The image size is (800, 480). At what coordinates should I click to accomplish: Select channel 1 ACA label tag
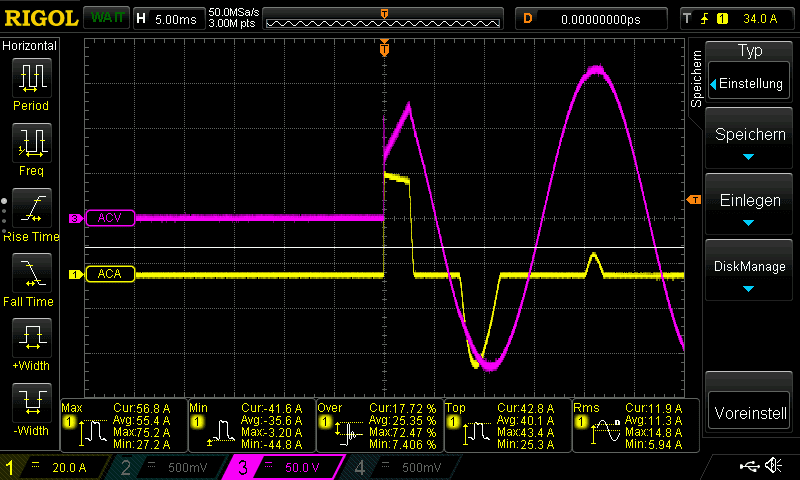point(110,274)
